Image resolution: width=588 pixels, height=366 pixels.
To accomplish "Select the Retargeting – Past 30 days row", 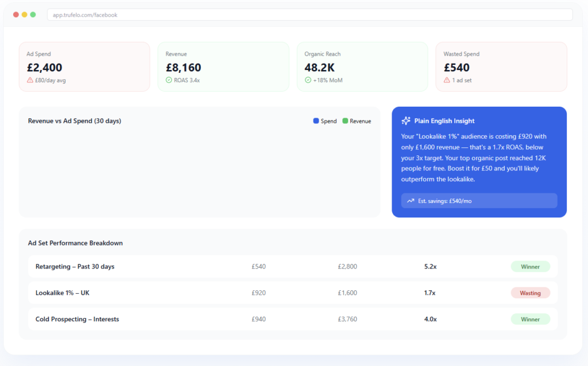I will (293, 266).
